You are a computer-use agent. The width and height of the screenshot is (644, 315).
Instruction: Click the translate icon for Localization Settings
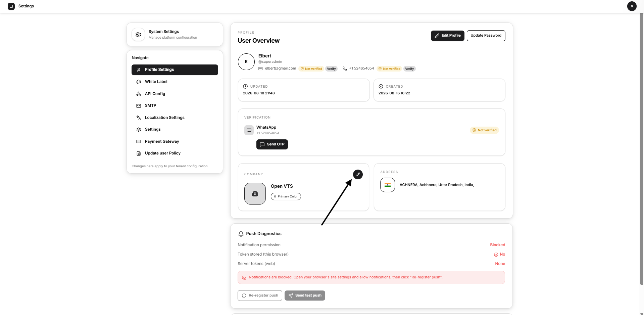pos(139,118)
